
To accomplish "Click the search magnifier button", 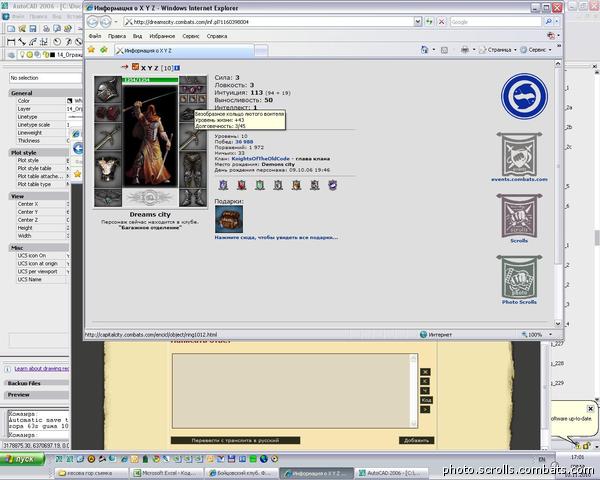I will (x=548, y=22).
